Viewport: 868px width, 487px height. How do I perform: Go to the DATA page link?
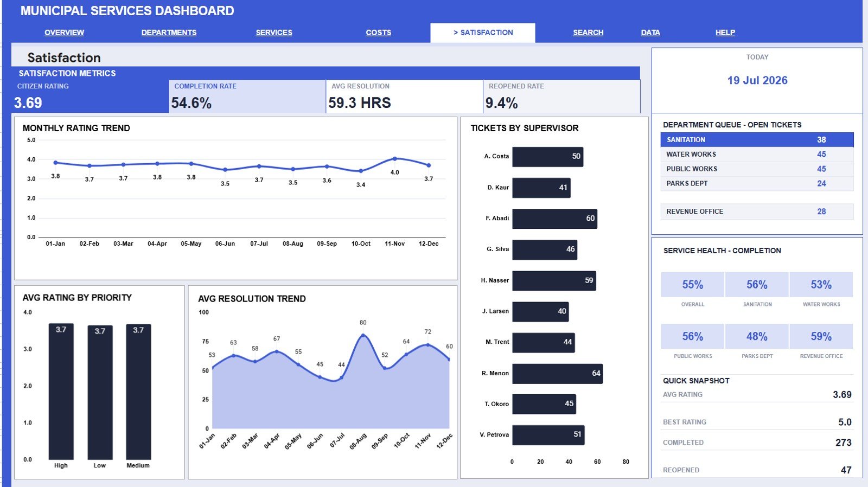(x=650, y=33)
